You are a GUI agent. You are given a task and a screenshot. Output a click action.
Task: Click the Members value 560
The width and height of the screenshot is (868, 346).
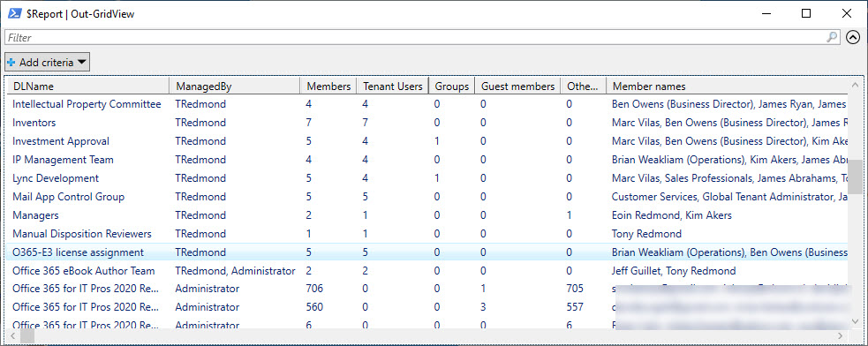[313, 306]
